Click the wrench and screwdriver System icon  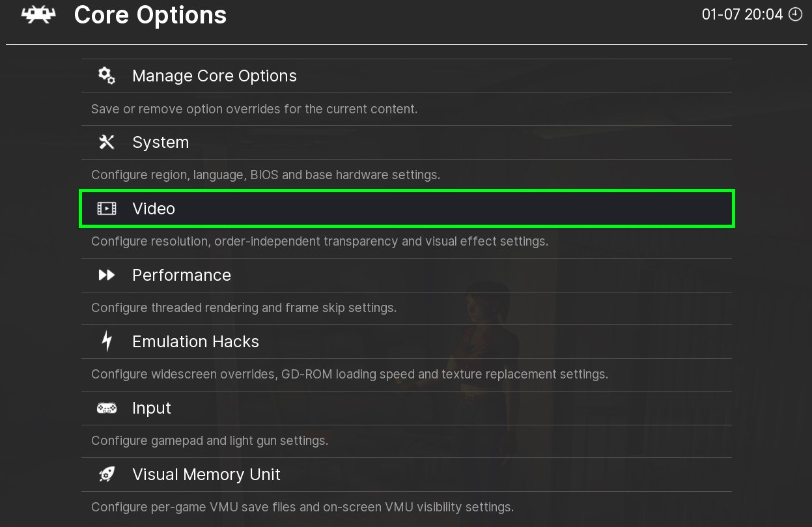tap(107, 142)
